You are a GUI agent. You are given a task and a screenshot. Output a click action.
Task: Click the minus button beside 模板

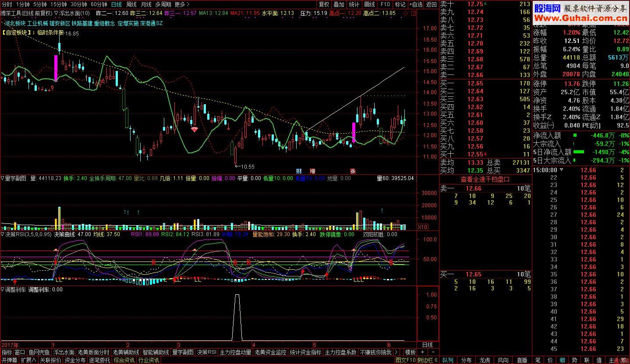pos(433,352)
